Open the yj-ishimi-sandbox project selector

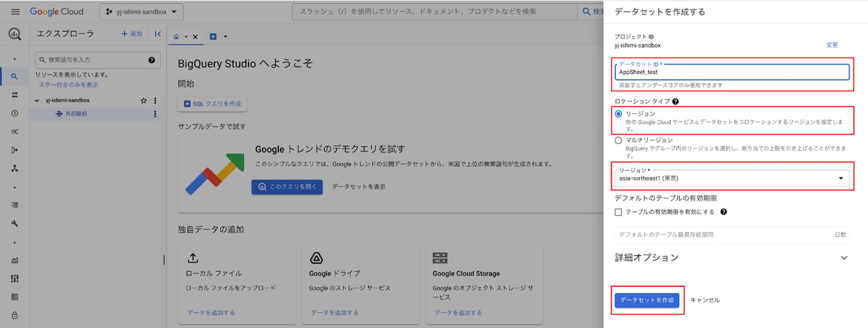141,12
